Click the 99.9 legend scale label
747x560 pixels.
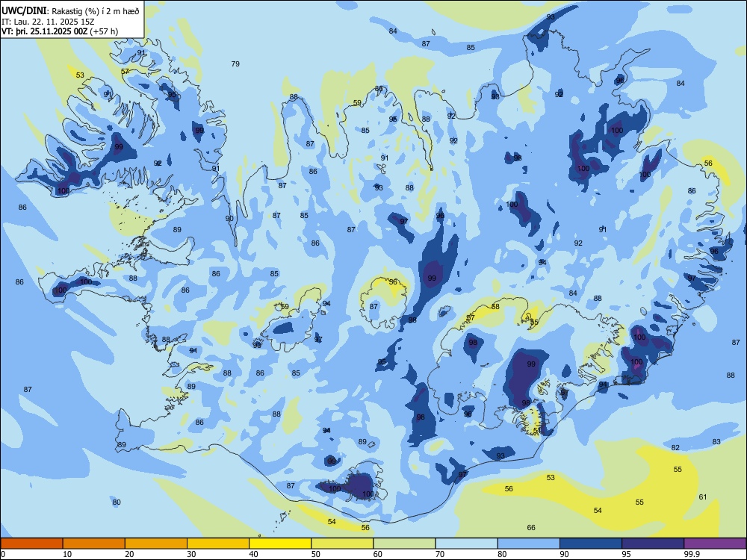click(x=691, y=554)
